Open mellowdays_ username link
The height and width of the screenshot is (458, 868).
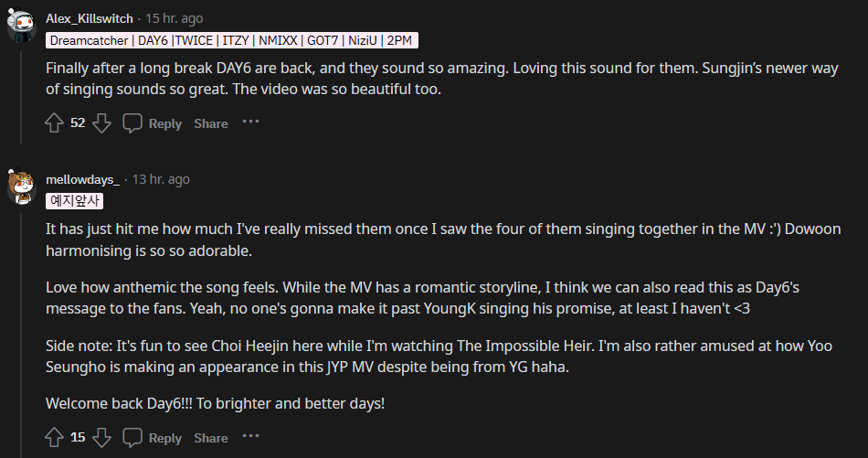click(82, 179)
